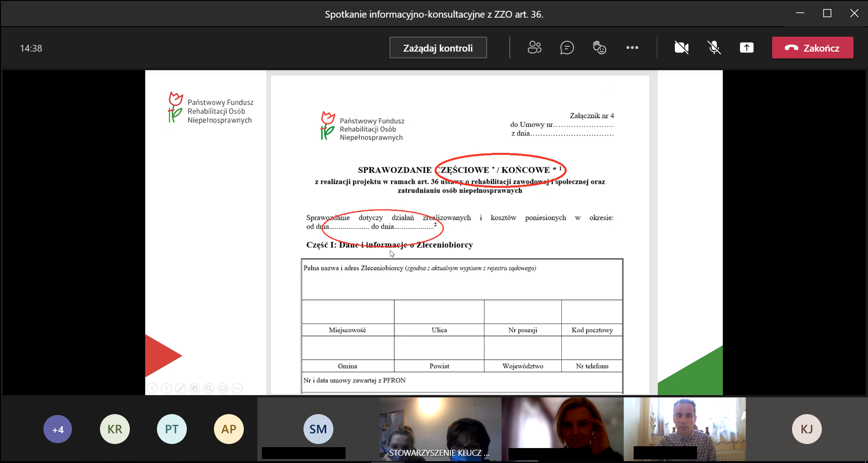Select the STOWARZYSZENIE KLUCZ video tile
The width and height of the screenshot is (868, 463).
(x=440, y=429)
